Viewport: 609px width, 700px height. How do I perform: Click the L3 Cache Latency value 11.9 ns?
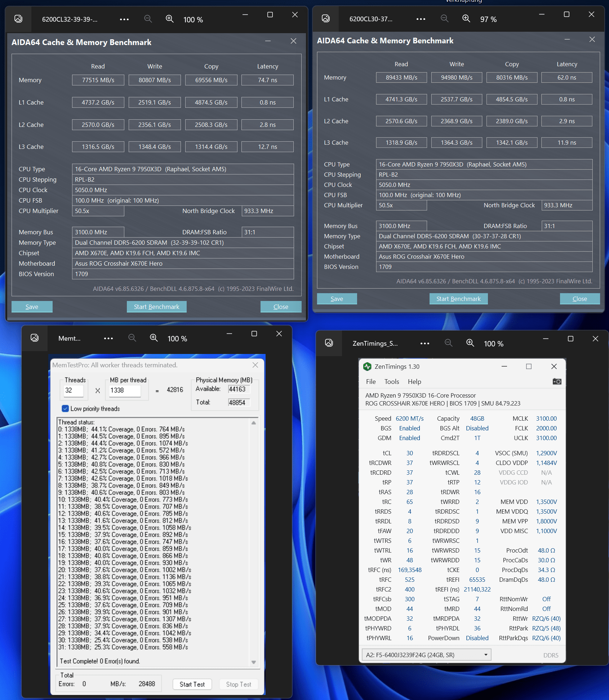point(567,142)
